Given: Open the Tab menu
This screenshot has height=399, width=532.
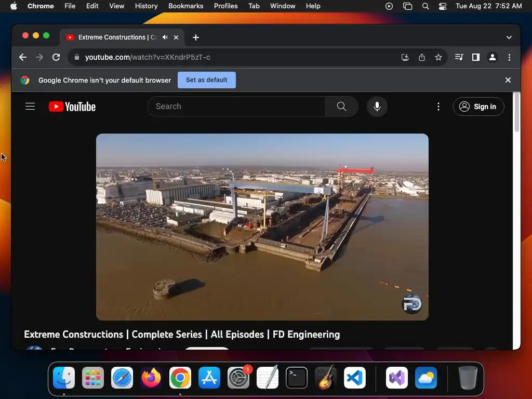Looking at the screenshot, I should 254,6.
